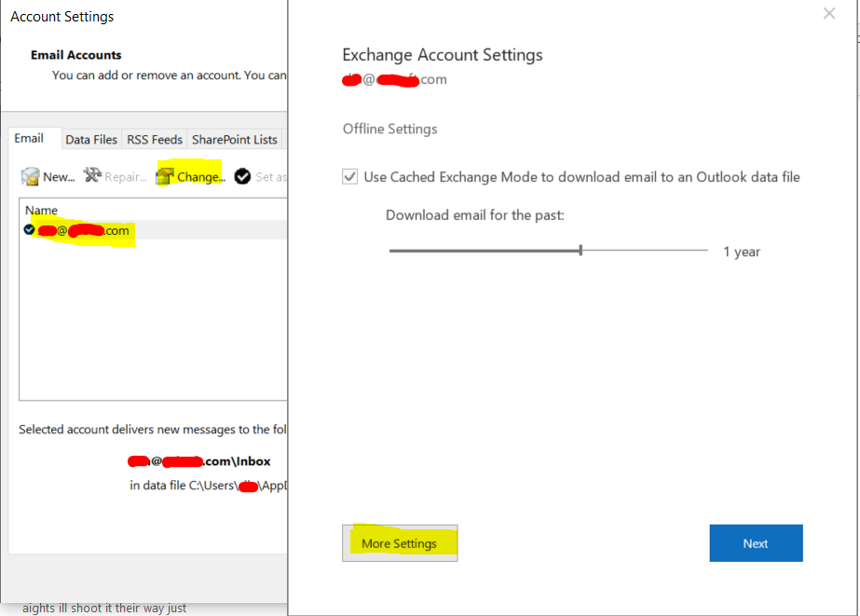
Task: Click the slider track left of the handle
Action: click(x=485, y=251)
